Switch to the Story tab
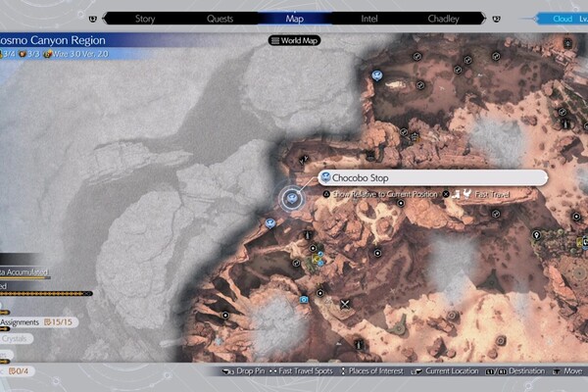588x392 pixels. (145, 19)
